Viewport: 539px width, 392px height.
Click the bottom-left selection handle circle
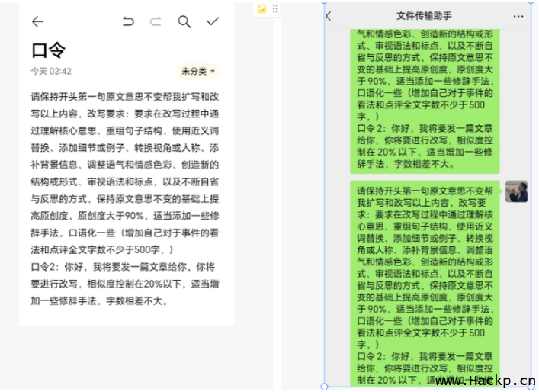[325, 387]
